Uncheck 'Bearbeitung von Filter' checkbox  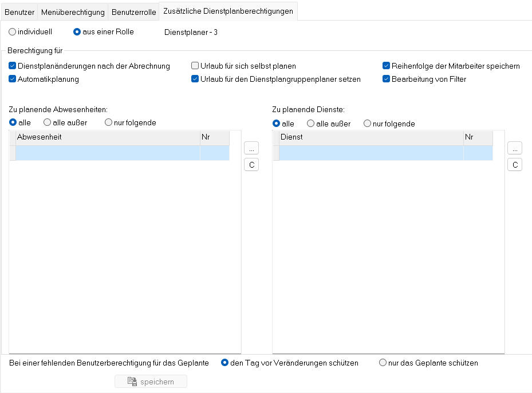point(387,80)
